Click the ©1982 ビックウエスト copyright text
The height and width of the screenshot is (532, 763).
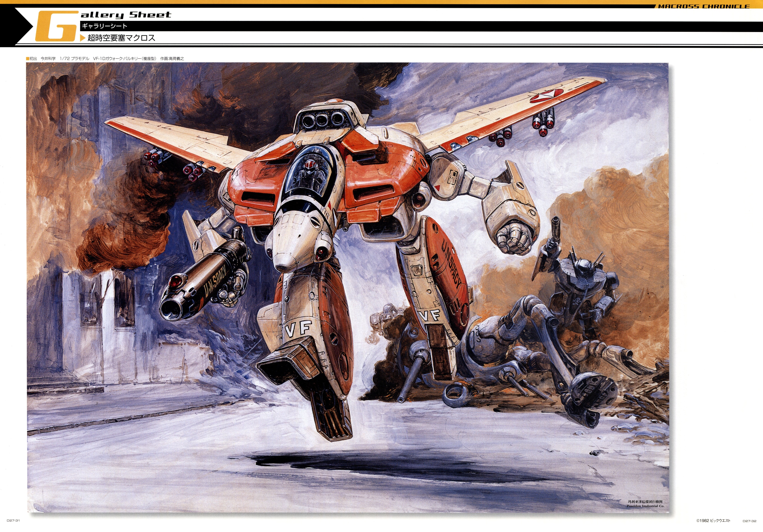click(713, 521)
